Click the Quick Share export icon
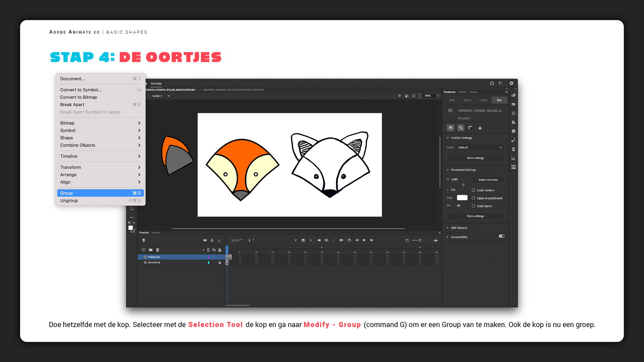644x362 pixels. click(492, 83)
